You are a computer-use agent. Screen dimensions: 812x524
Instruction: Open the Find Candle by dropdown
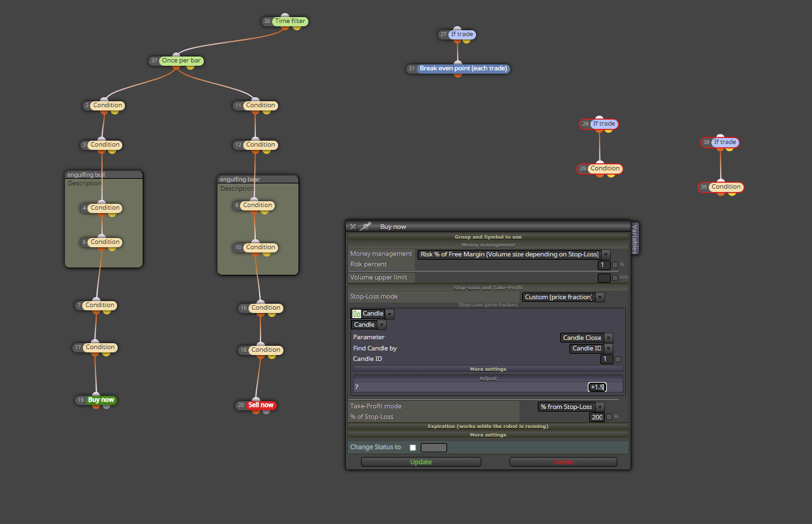590,348
